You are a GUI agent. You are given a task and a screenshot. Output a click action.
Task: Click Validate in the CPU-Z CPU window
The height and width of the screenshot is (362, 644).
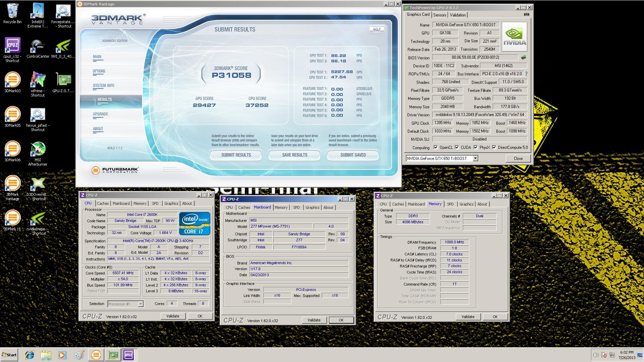[173, 316]
